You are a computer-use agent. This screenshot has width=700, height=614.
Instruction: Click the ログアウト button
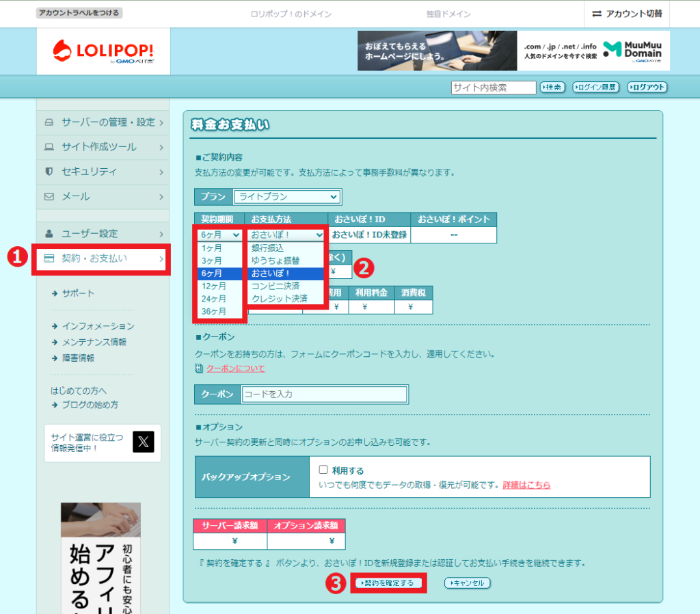tap(647, 88)
